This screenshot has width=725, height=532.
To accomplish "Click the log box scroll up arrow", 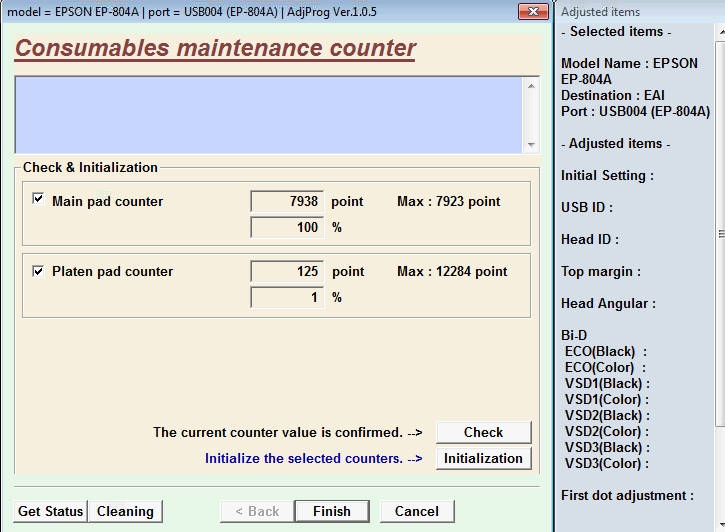I will pos(531,86).
